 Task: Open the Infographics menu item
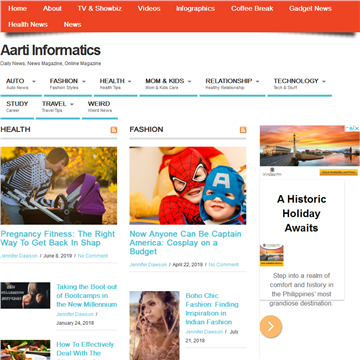[195, 9]
